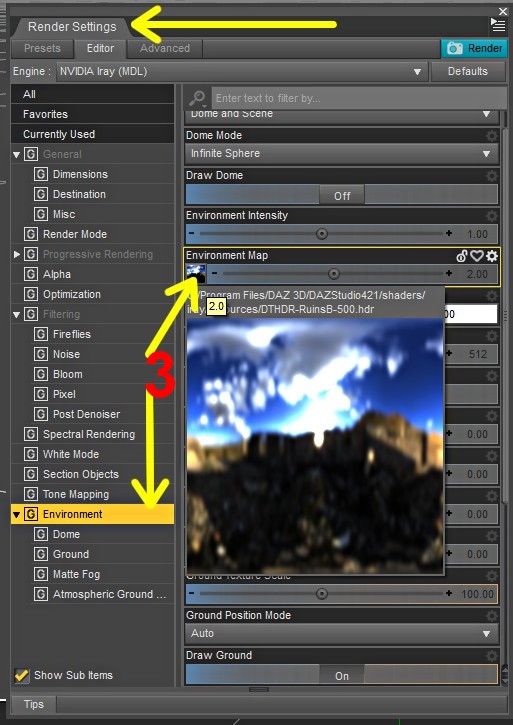Switch to the Advanced tab
The image size is (513, 725).
click(x=165, y=48)
